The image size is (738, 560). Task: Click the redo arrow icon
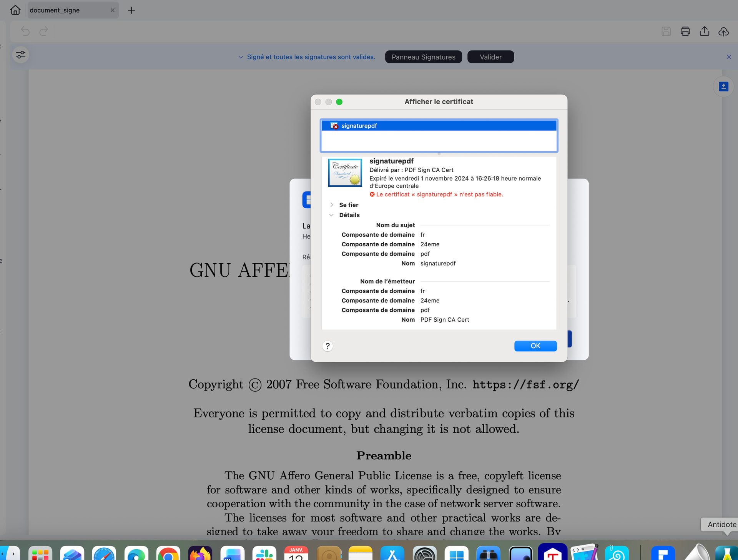pyautogui.click(x=44, y=31)
